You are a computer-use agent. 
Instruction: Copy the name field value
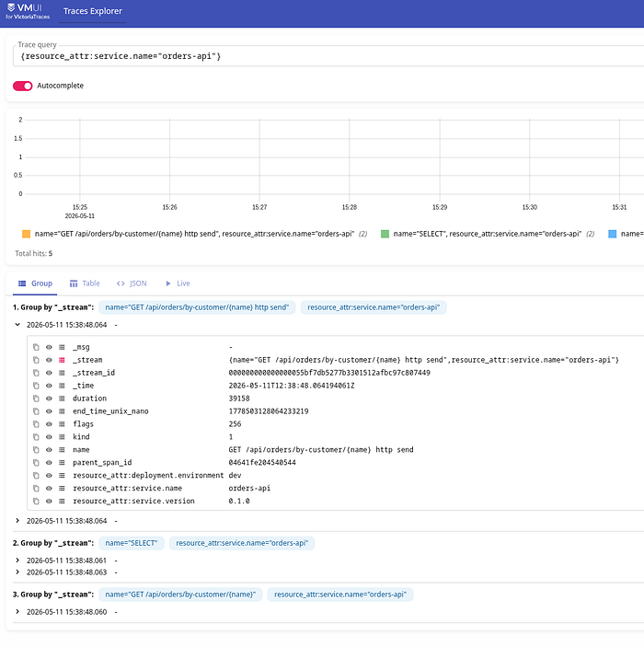pos(36,450)
